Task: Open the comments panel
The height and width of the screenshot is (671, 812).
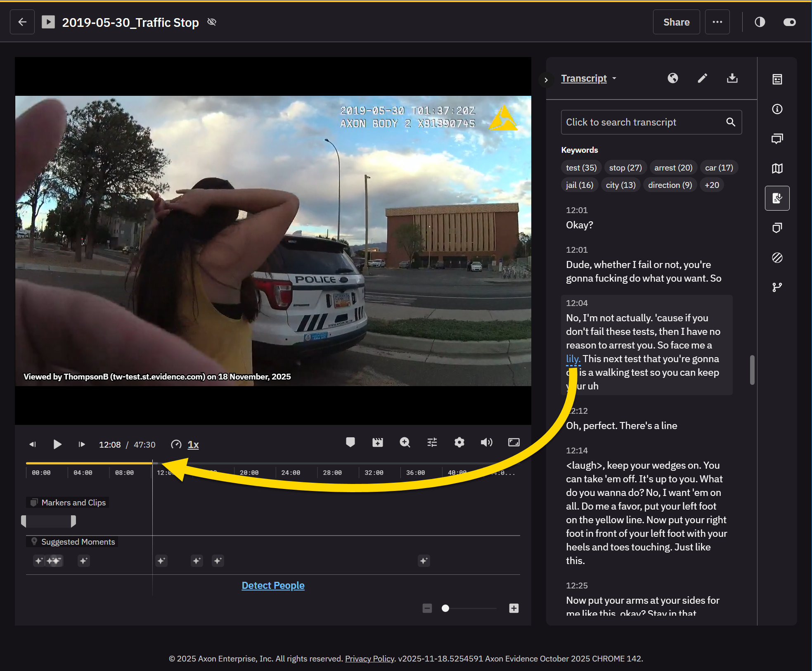Action: coord(778,138)
